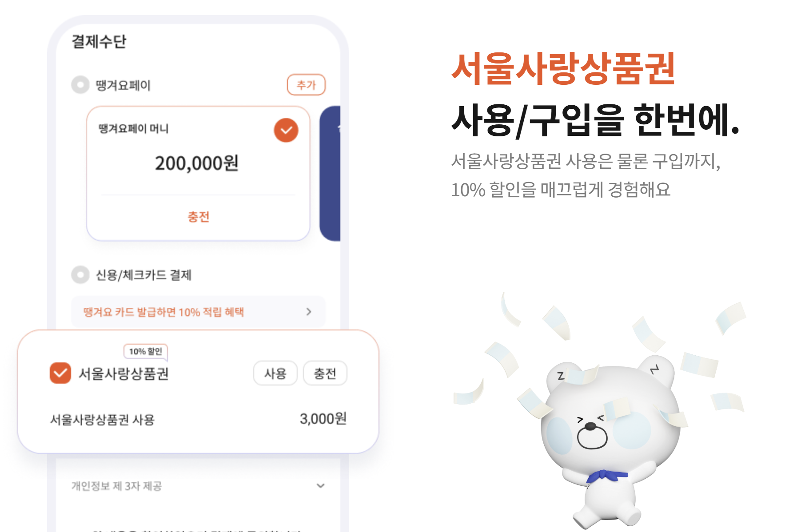
Task: Click the bear's blue ribbon
Action: [606, 476]
